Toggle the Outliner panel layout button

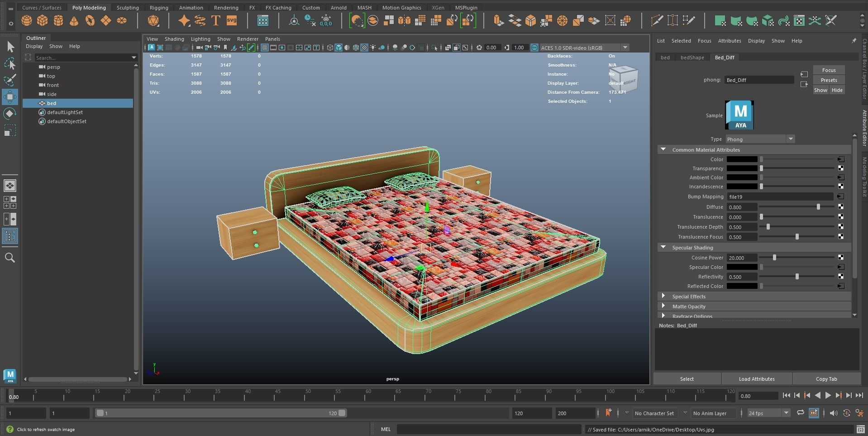(10, 236)
